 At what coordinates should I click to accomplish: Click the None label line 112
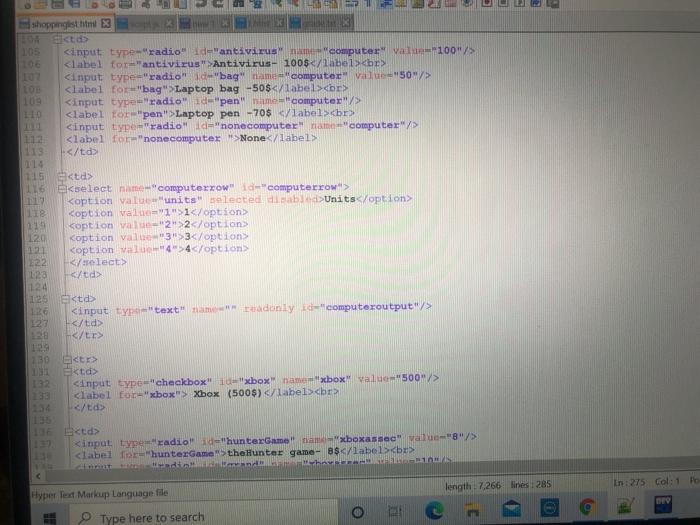[x=192, y=138]
